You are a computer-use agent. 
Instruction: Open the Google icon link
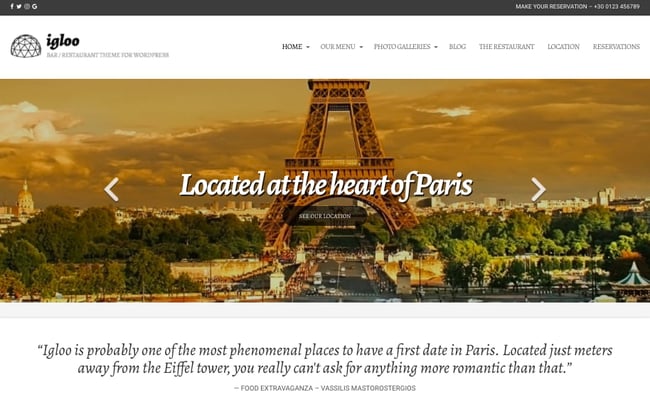[x=34, y=6]
